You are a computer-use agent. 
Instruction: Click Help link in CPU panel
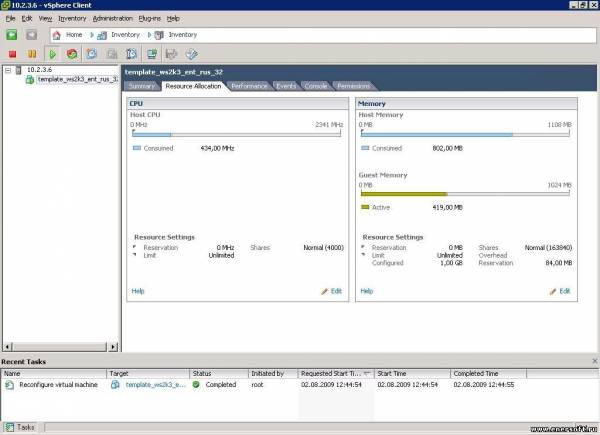[138, 291]
